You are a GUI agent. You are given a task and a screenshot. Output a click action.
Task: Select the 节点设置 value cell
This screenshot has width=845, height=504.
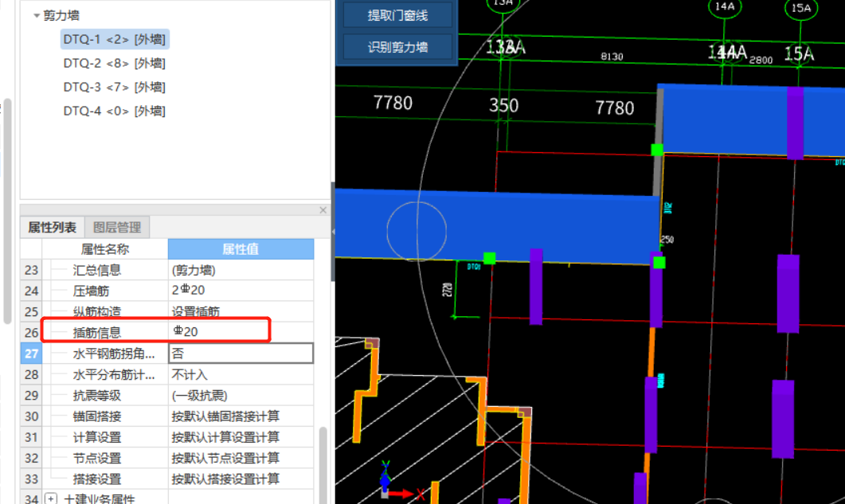tap(241, 458)
